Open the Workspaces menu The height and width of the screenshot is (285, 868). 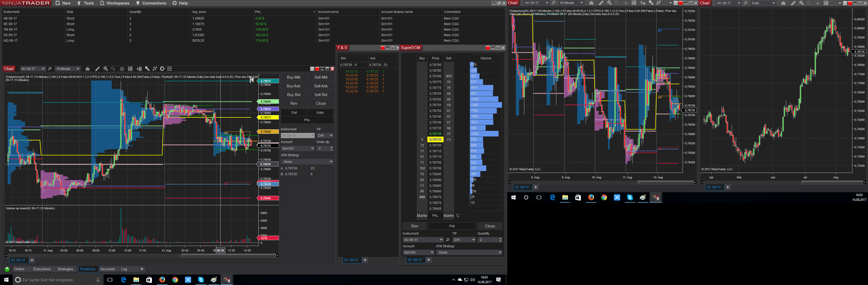click(x=115, y=3)
